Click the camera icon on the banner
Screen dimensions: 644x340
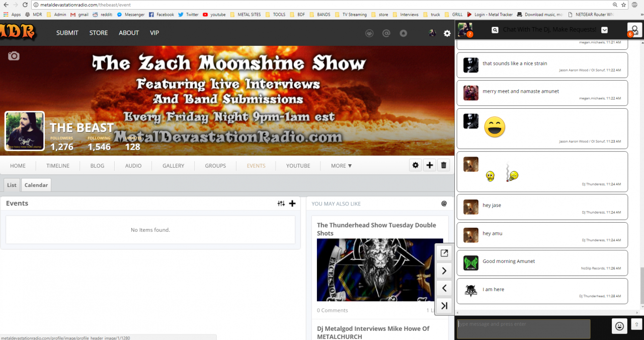pyautogui.click(x=14, y=56)
